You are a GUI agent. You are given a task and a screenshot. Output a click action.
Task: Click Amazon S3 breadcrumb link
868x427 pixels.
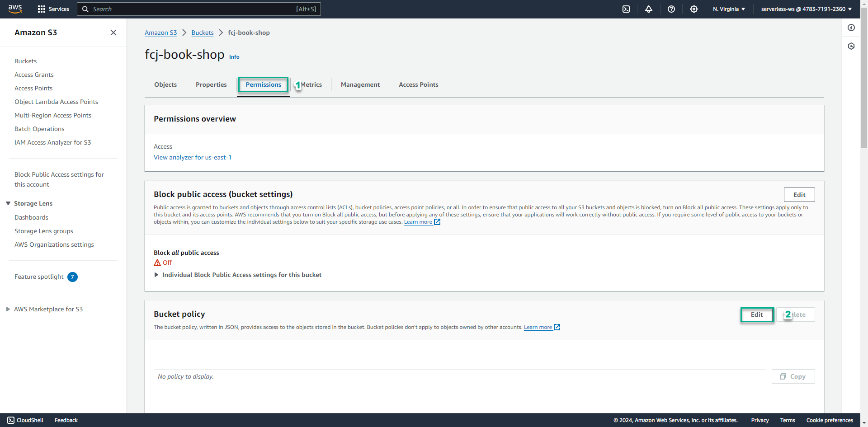(160, 33)
